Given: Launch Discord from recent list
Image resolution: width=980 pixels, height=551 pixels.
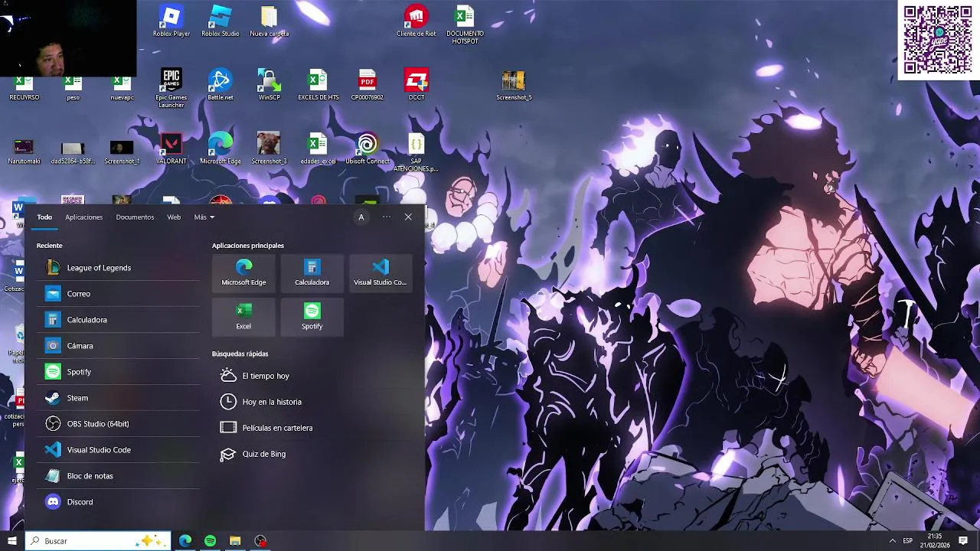Looking at the screenshot, I should pos(118,502).
